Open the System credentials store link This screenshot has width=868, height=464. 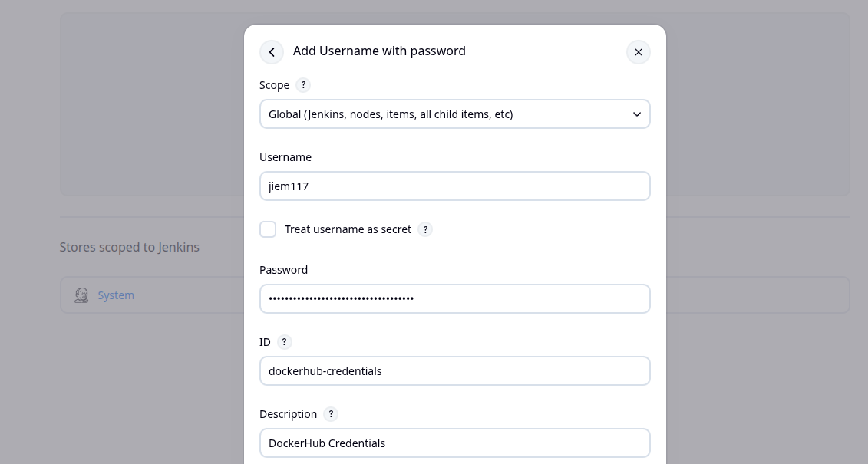point(116,295)
